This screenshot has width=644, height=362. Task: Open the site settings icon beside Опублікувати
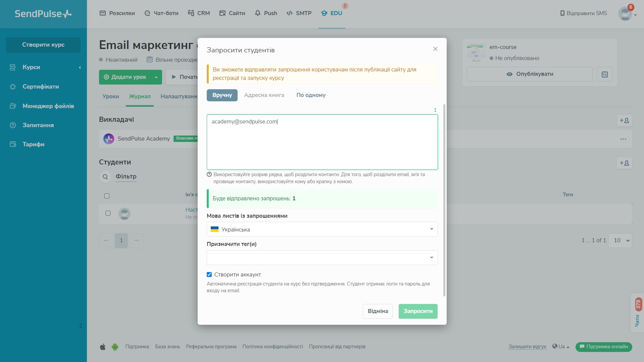pyautogui.click(x=605, y=74)
